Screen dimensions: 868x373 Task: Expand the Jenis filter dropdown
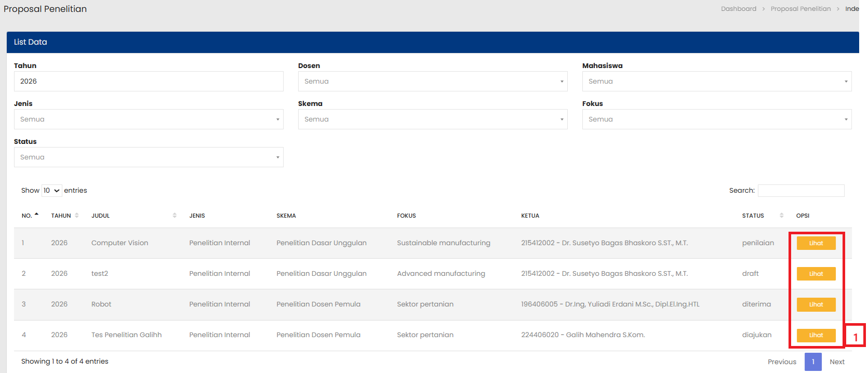tap(149, 119)
